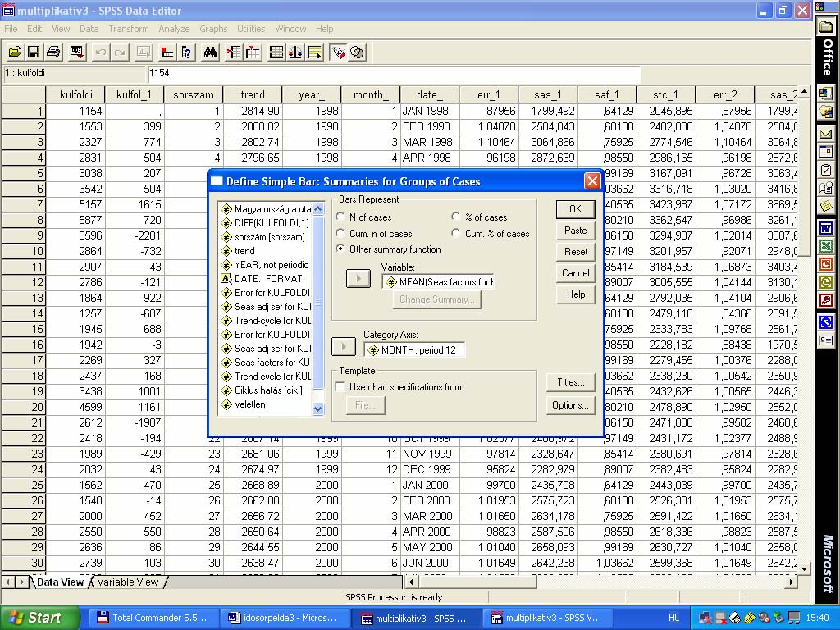Switch to the Variable View tab
The width and height of the screenshot is (840, 630).
point(128,582)
